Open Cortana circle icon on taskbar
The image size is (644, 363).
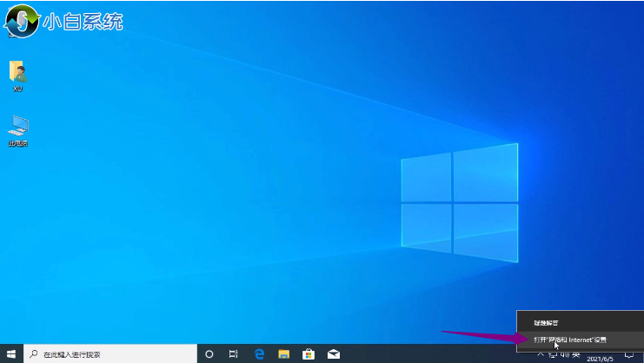pyautogui.click(x=209, y=354)
